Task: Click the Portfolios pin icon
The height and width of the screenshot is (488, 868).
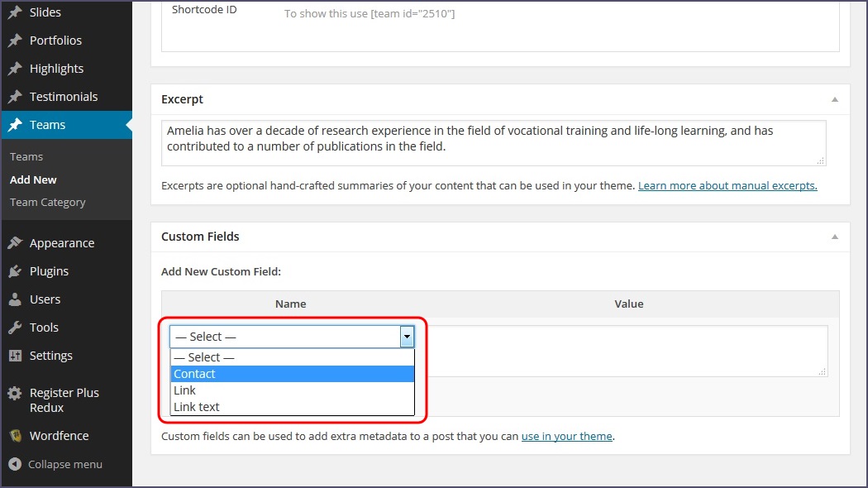Action: click(15, 41)
